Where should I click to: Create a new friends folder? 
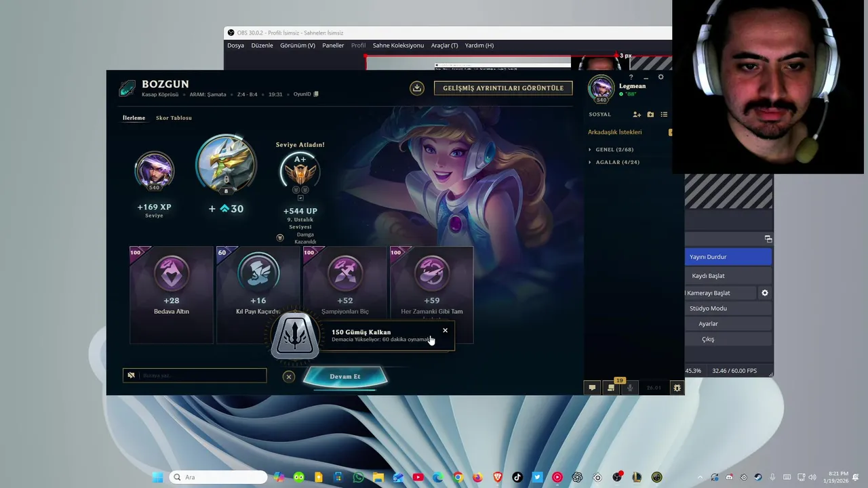650,115
